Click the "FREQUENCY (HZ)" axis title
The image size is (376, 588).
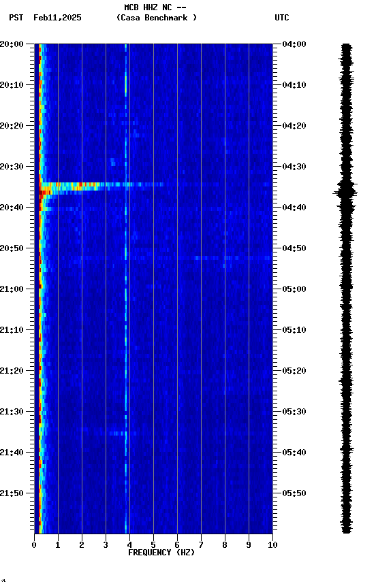coord(161,553)
